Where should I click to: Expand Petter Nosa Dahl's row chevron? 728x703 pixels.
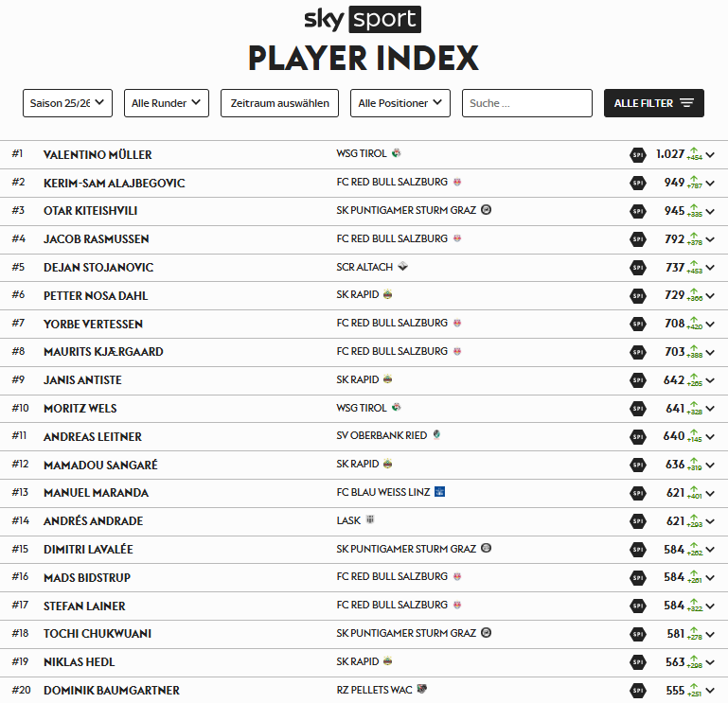point(710,296)
